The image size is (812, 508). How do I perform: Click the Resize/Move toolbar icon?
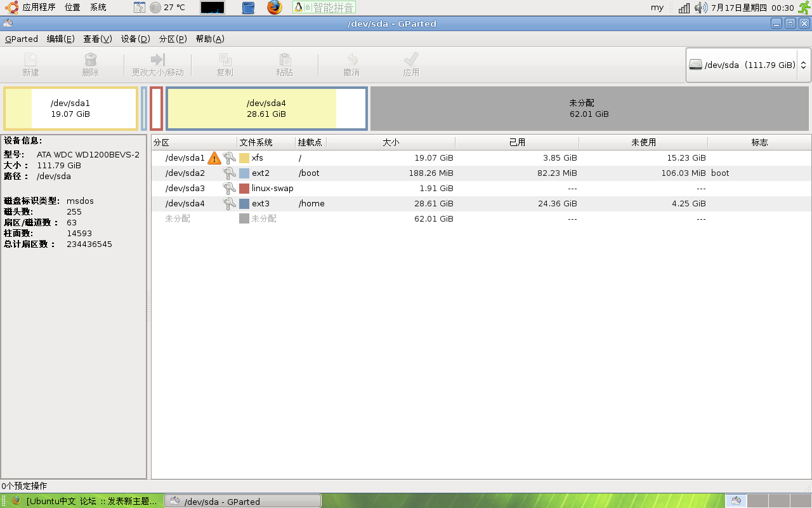pos(158,59)
